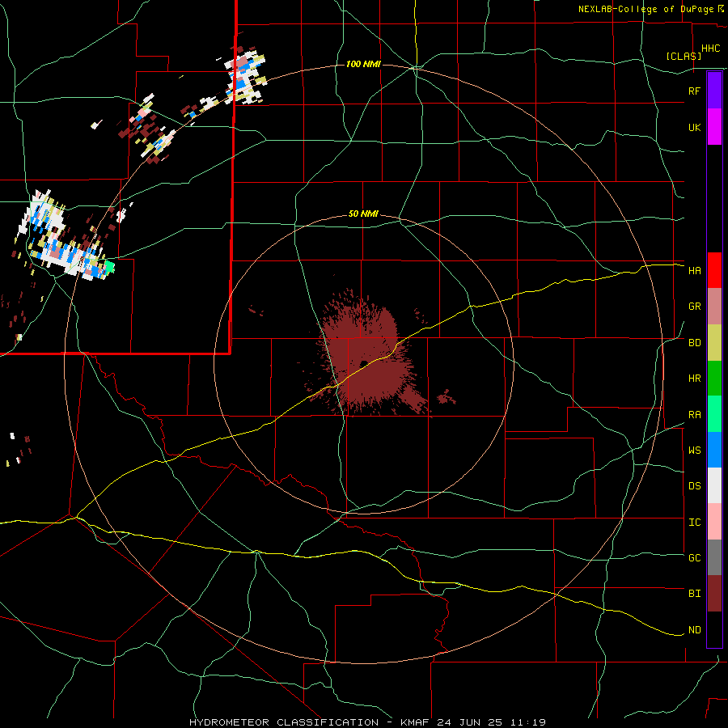The image size is (728, 728).
Task: Click the 'HHC' product code text
Action: [x=711, y=49]
